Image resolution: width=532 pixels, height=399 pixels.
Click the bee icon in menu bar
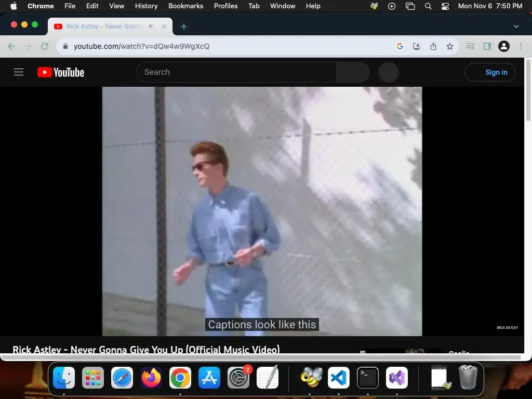[x=374, y=6]
